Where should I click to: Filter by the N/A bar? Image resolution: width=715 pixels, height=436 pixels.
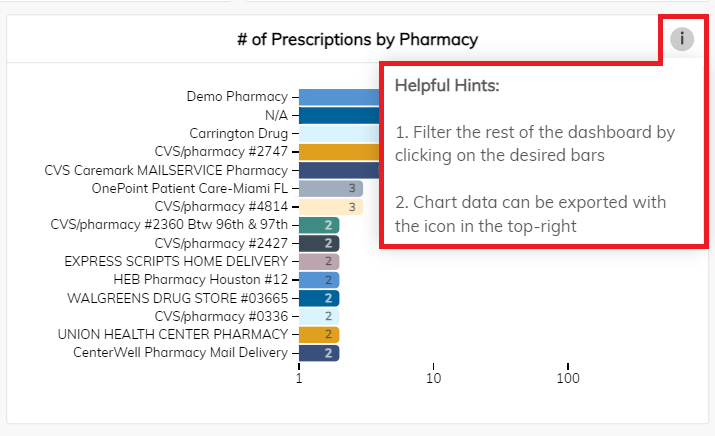[x=339, y=115]
